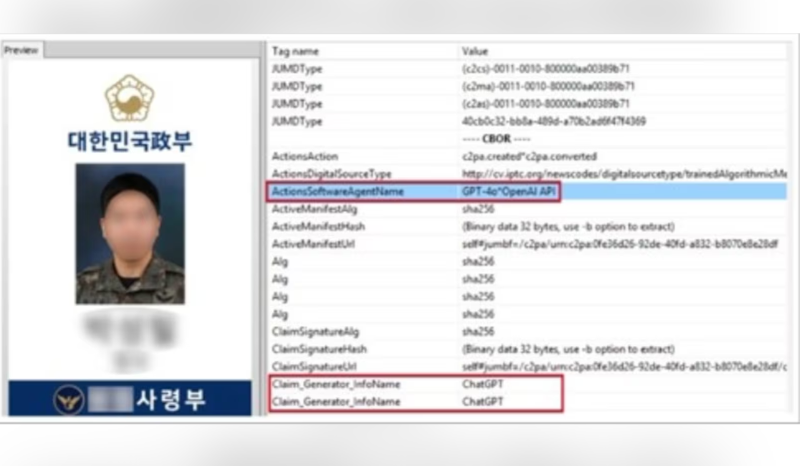Select the ClaimSignatureAlg tag row
The image size is (800, 466).
[x=315, y=332]
